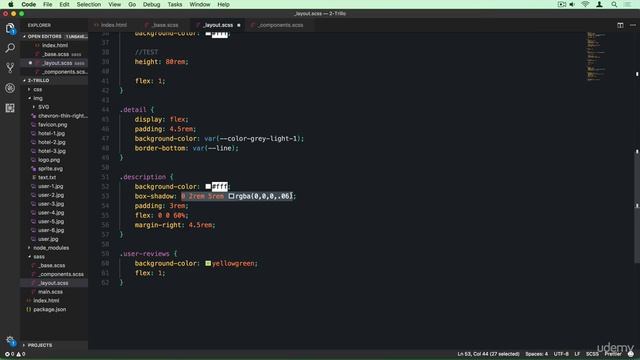
Task: Open user-1.jpg file
Action: tap(51, 187)
